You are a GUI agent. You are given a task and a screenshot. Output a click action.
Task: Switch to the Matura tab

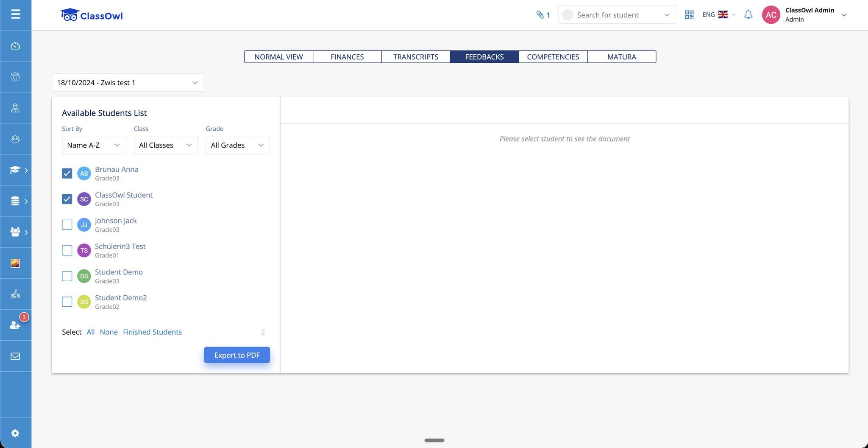click(622, 57)
